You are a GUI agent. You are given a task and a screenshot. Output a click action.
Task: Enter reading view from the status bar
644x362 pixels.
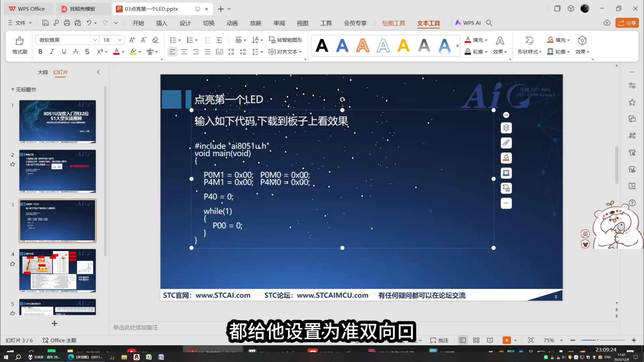[x=490, y=340]
